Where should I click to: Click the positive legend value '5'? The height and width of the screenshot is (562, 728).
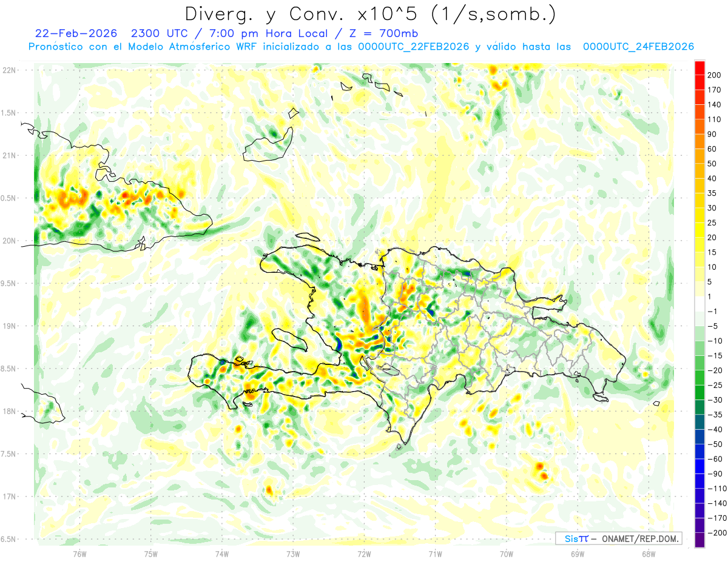[710, 282]
